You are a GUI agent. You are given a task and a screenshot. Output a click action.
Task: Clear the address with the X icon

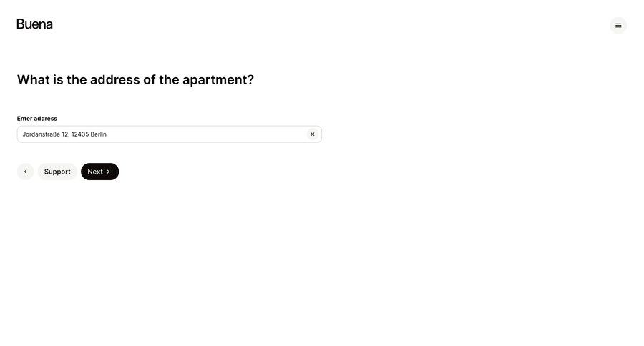pos(313,134)
